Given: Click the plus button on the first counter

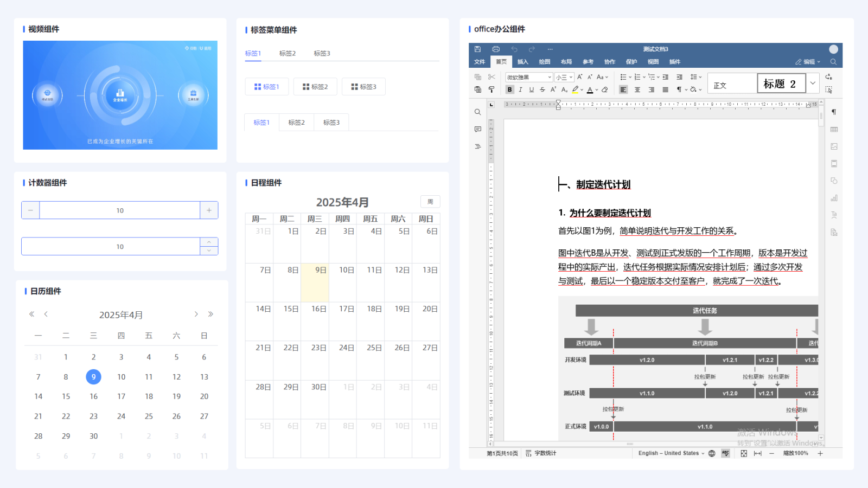Looking at the screenshot, I should point(209,210).
